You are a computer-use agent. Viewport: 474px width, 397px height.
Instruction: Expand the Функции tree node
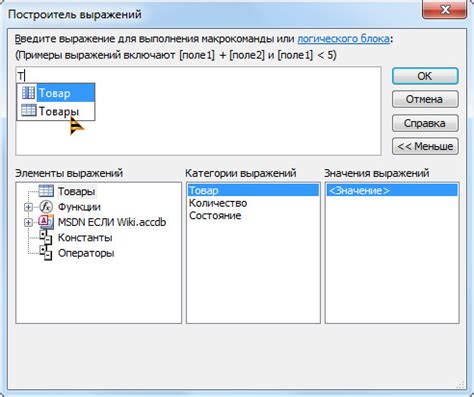tap(28, 207)
